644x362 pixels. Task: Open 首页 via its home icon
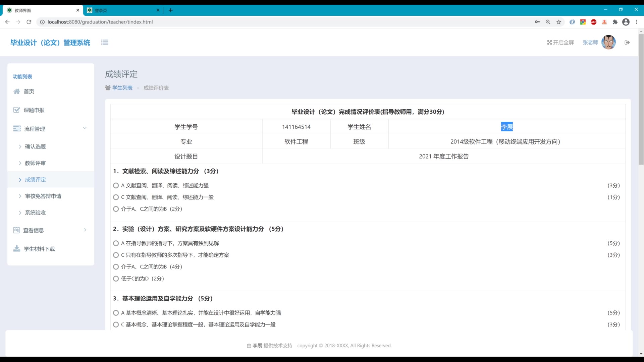point(16,92)
